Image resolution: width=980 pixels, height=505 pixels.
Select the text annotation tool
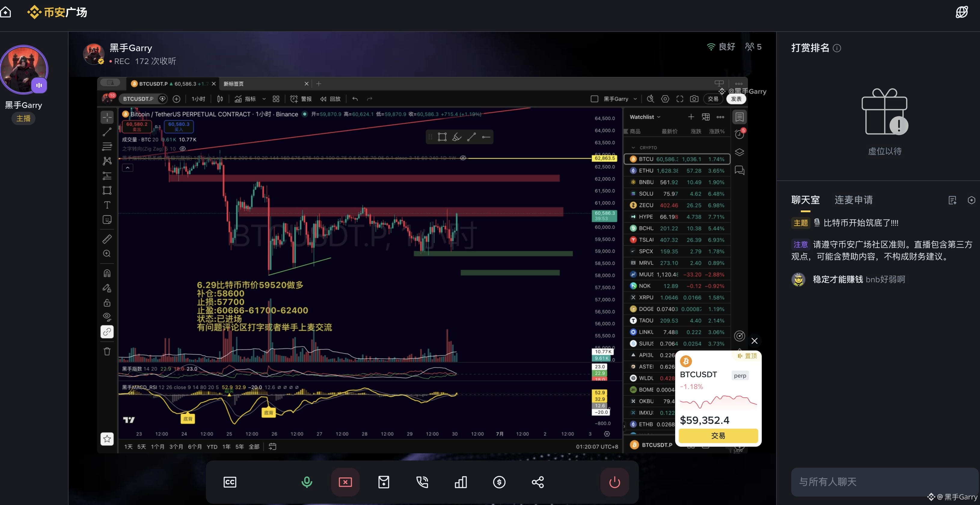[x=107, y=205]
